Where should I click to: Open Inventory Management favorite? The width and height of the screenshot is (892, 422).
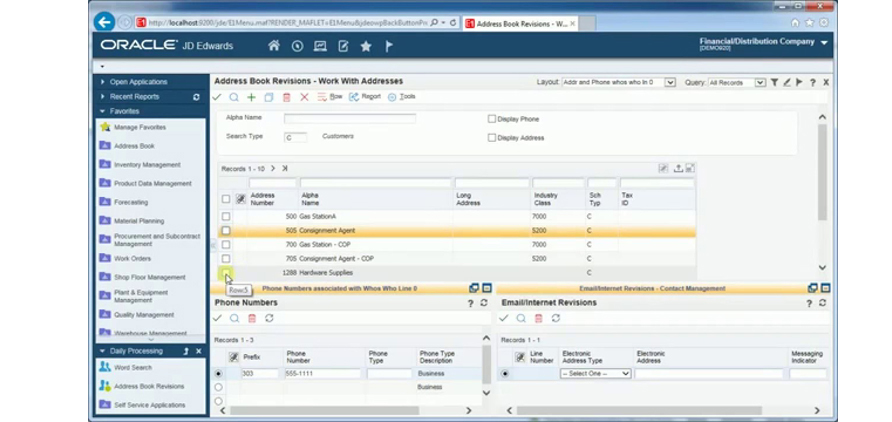(x=147, y=165)
